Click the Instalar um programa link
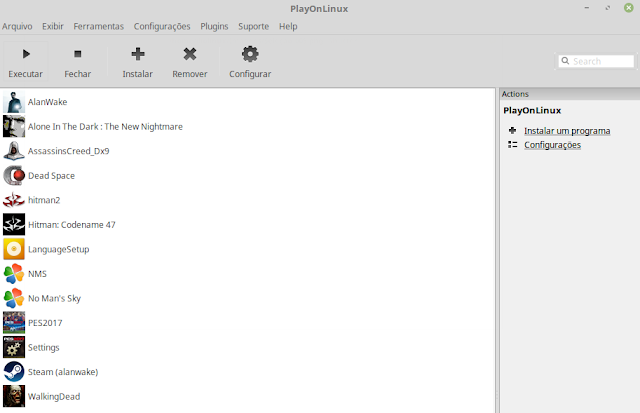This screenshot has width=640, height=413. (x=567, y=131)
